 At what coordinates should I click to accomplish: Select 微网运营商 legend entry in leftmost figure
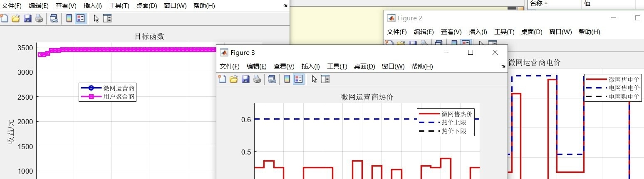pyautogui.click(x=108, y=88)
